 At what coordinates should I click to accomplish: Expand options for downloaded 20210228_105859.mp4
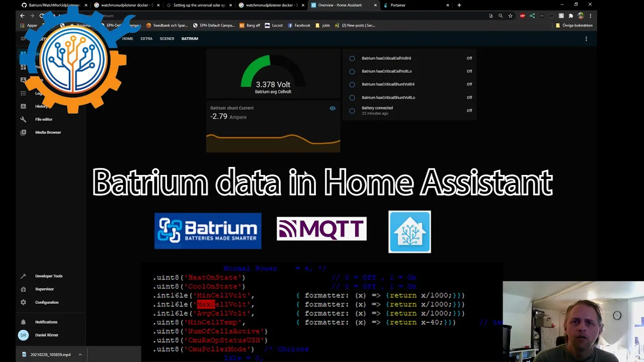tap(80, 354)
